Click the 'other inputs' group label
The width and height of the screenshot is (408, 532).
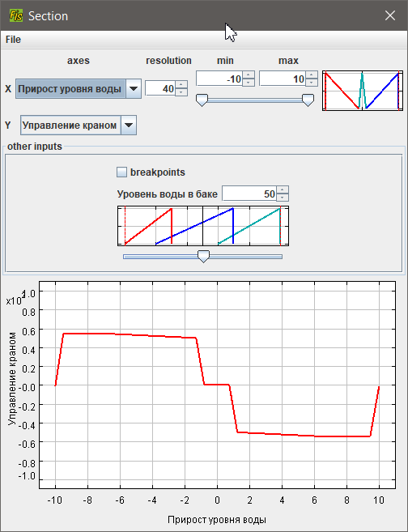tap(35, 147)
